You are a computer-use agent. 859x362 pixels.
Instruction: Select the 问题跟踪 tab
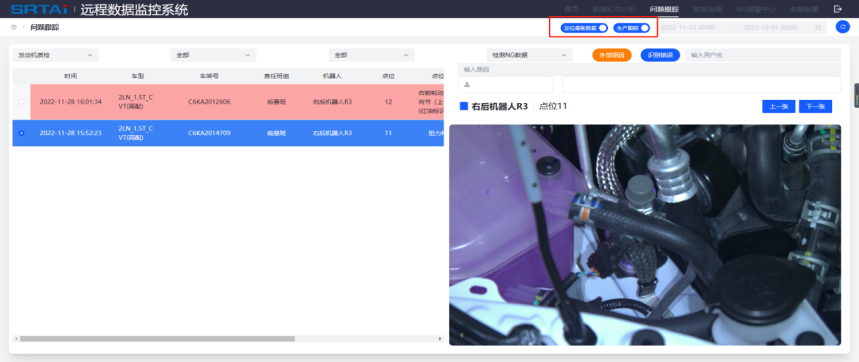664,9
